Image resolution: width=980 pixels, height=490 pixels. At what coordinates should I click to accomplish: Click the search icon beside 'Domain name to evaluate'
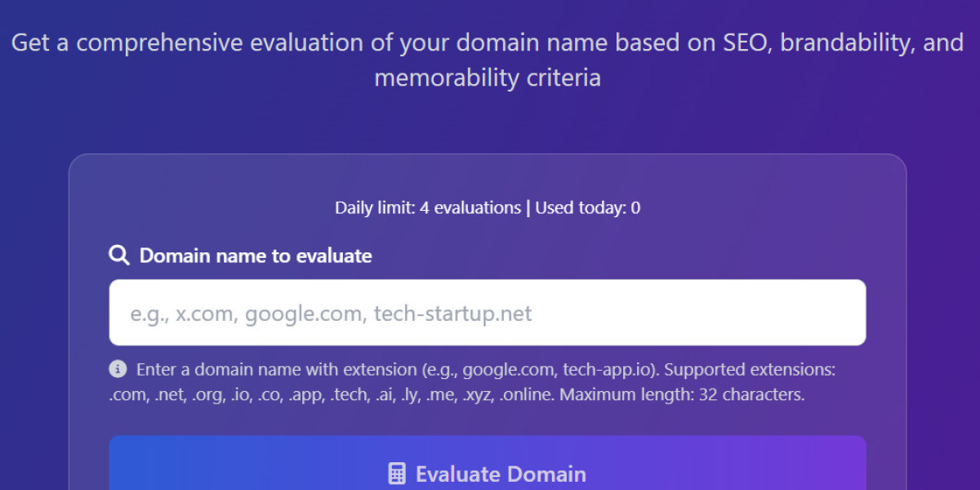118,255
